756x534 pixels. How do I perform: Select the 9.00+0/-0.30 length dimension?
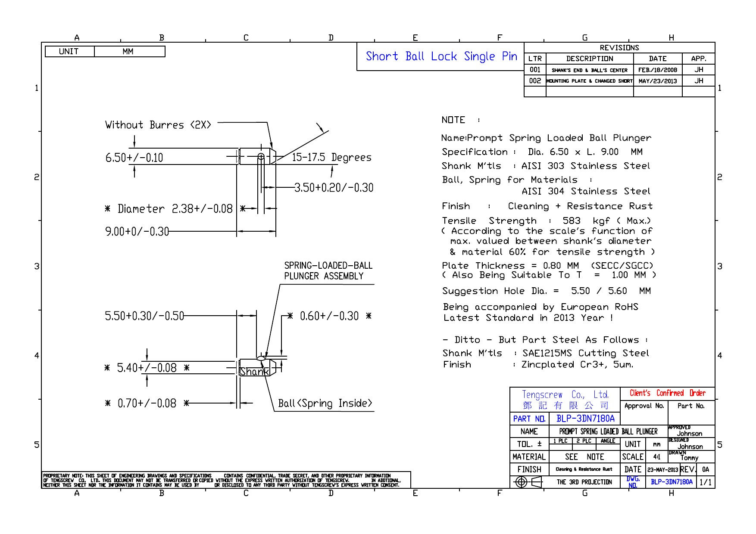[137, 232]
